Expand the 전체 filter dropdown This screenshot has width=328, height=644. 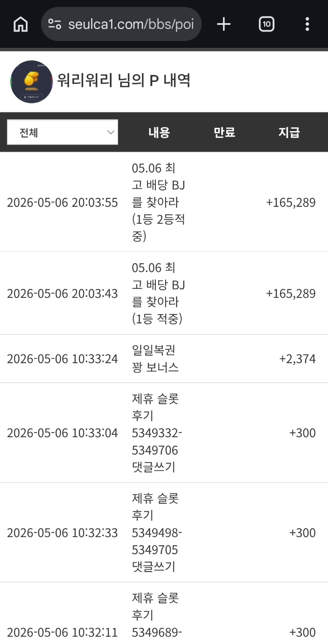pos(62,132)
